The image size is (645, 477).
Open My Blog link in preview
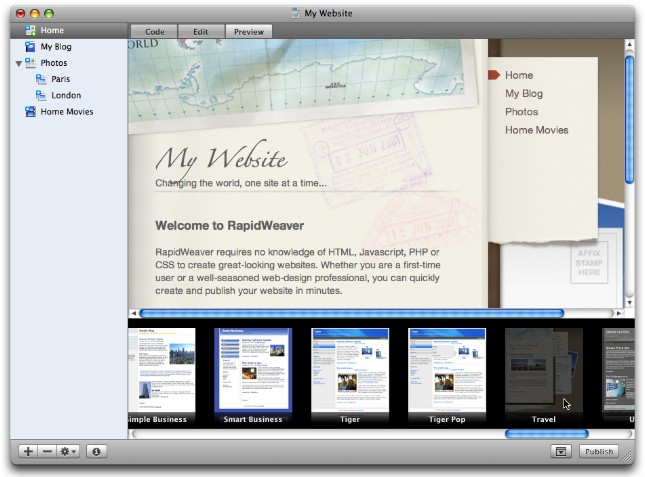(524, 94)
